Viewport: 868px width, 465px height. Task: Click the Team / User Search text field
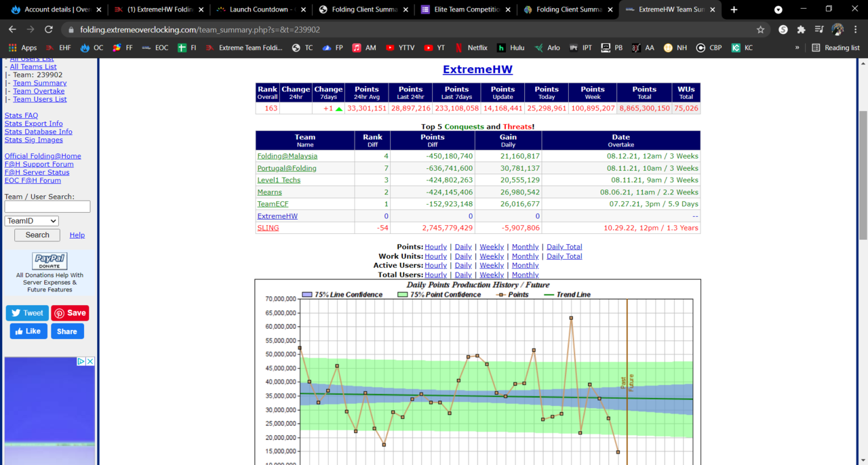[47, 207]
